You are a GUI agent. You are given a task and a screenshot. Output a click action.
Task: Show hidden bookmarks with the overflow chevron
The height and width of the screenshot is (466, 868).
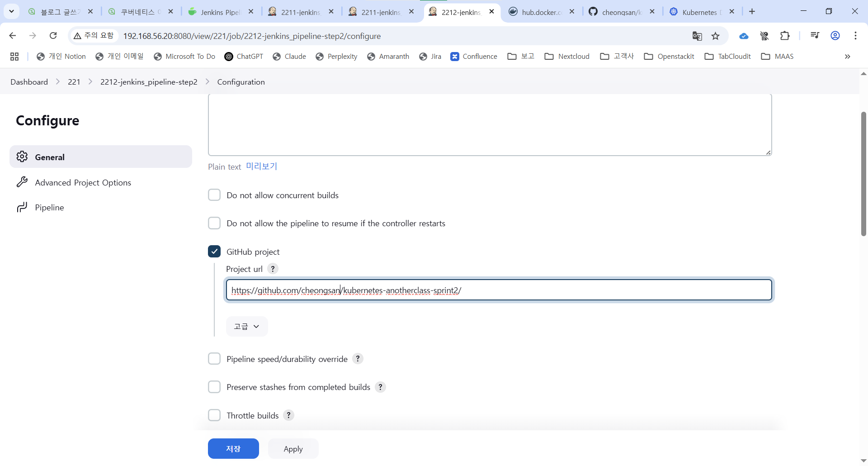pos(847,57)
